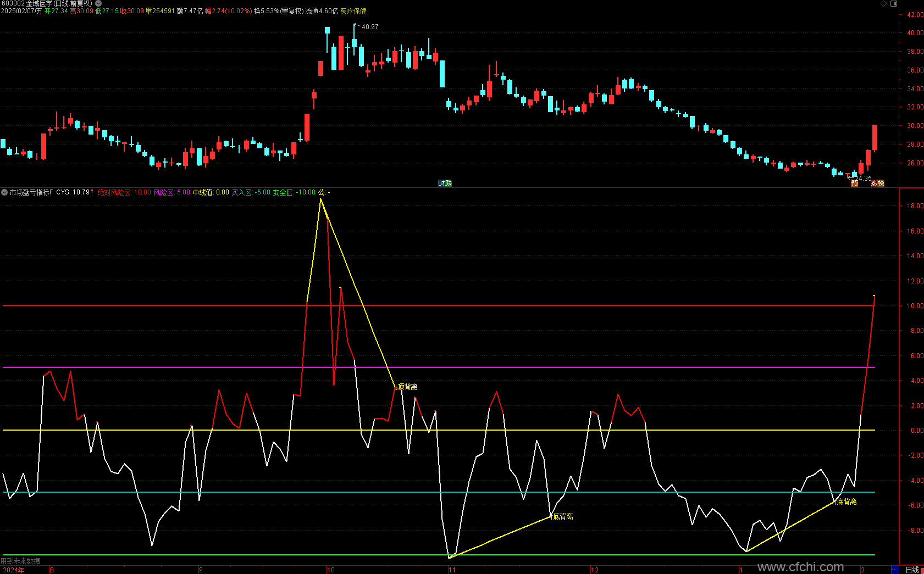Click the 换5.53%(量复权) turnover text

(279, 11)
